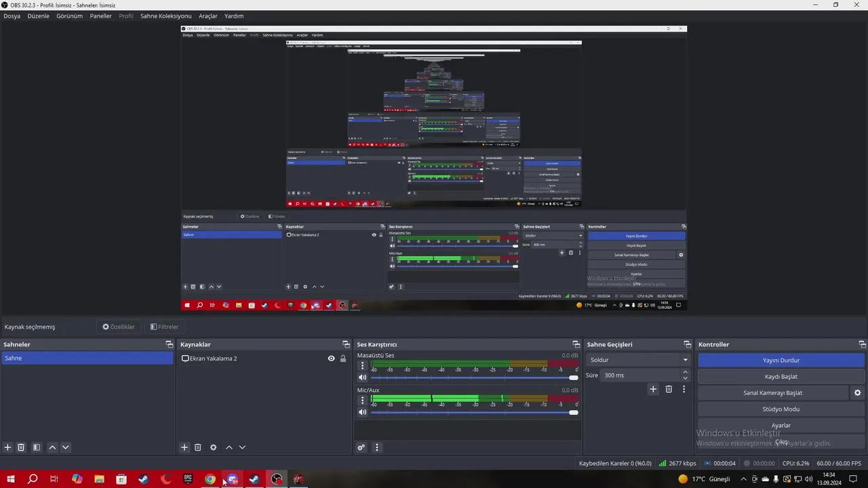Open Mic/Aux three-dot options menu

coord(363,400)
